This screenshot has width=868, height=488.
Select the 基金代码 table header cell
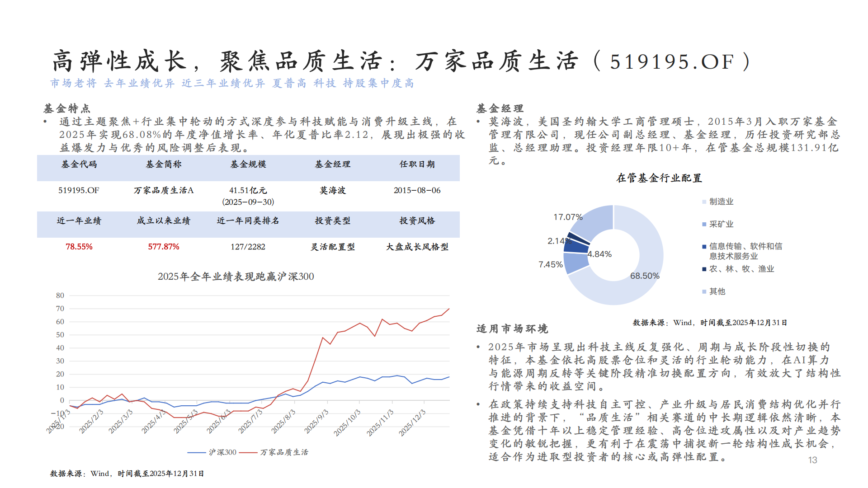(79, 164)
